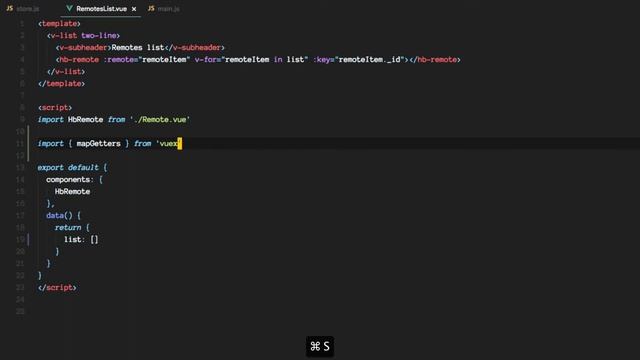The height and width of the screenshot is (360, 640).
Task: Click the HbRemote identifier on the import line
Action: 85,120
